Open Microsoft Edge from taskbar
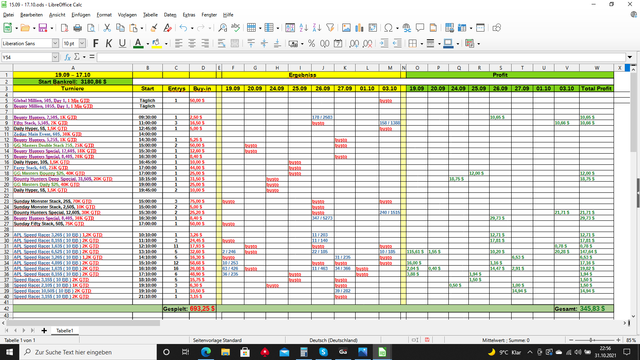This screenshot has height=360, width=640. (x=206, y=352)
